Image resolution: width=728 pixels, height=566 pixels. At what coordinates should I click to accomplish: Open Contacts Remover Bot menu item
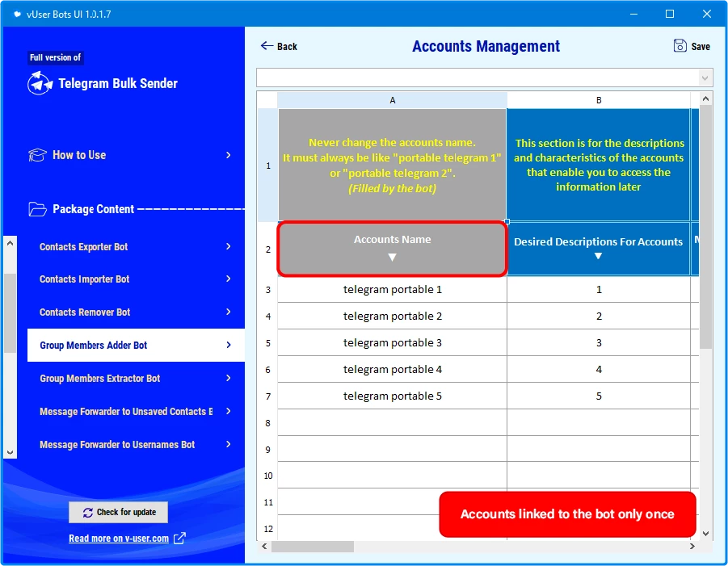(x=136, y=312)
